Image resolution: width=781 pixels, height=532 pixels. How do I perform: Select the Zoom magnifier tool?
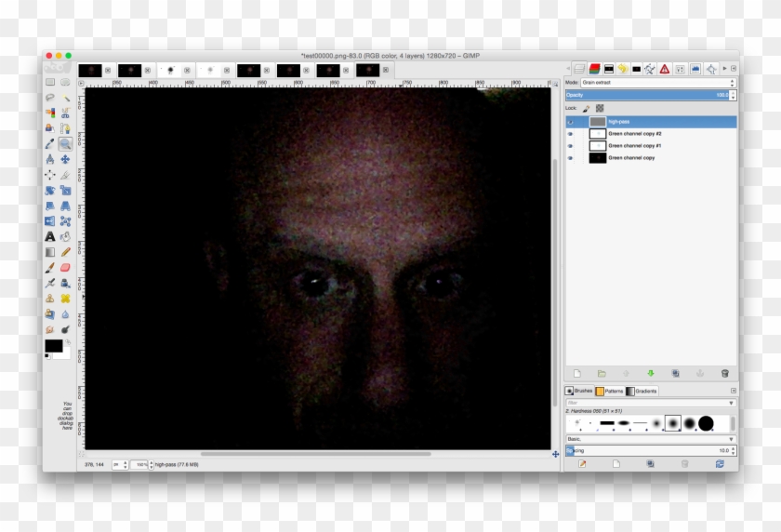tap(65, 144)
